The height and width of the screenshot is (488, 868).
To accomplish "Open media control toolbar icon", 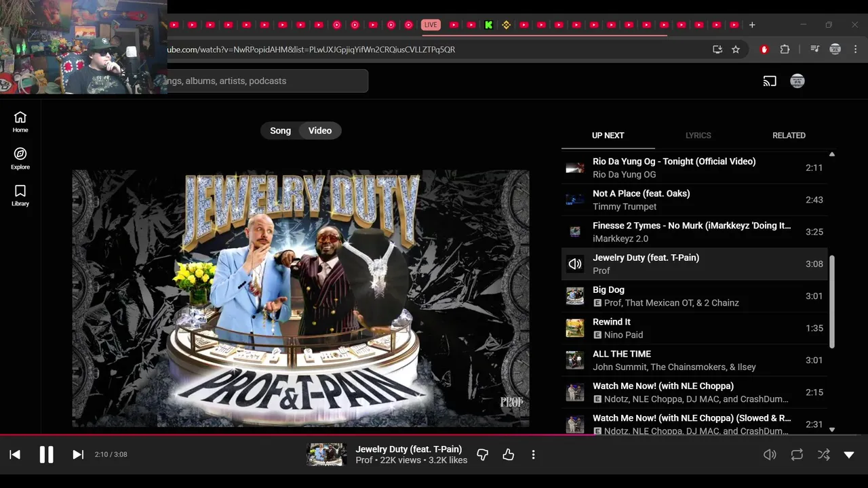I will 815,49.
